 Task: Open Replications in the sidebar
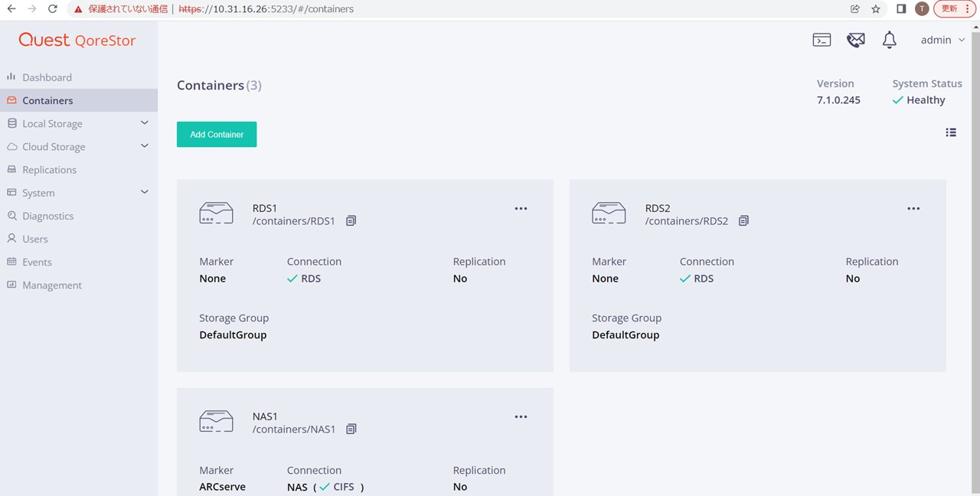[49, 169]
